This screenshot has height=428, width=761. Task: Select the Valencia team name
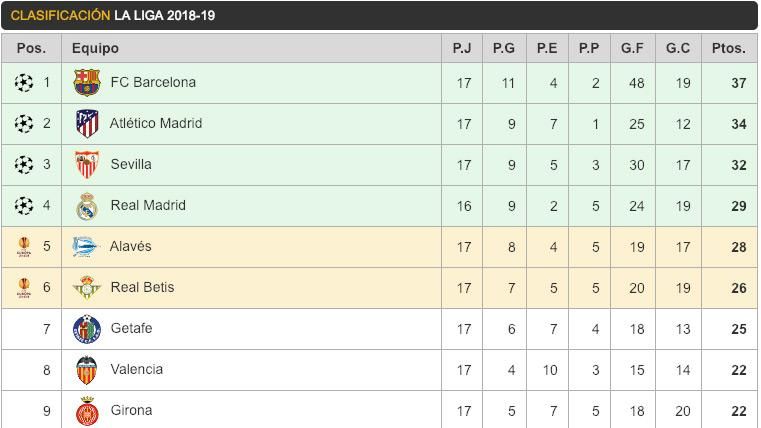pos(136,369)
